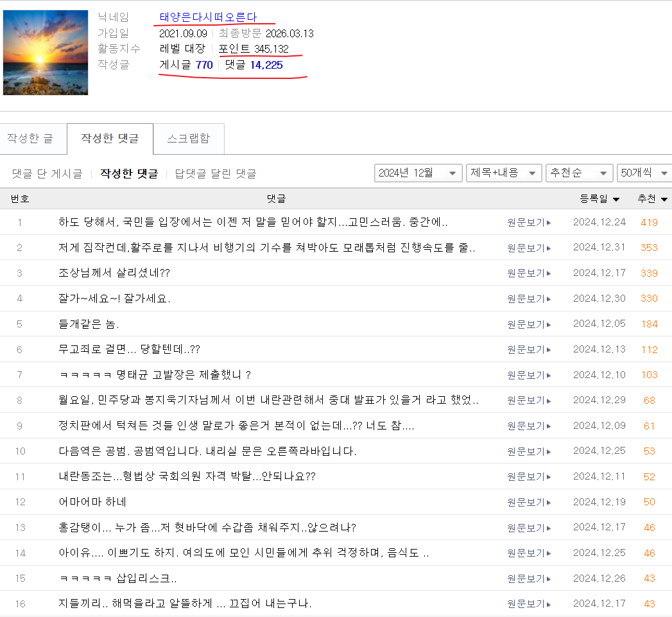Screen dimensions: 672x617
Task: Click 원문보기 arrow for 들개같은 놈 row
Action: [529, 324]
